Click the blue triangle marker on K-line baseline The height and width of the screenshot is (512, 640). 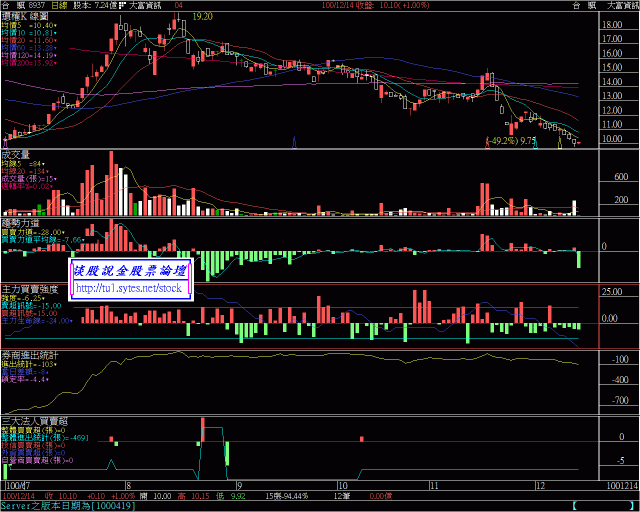point(294,142)
